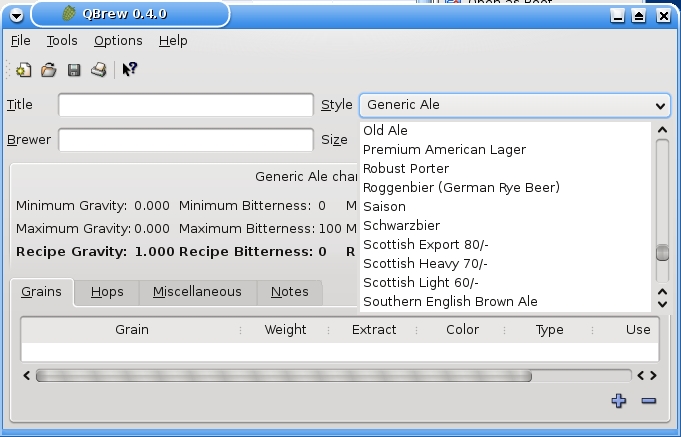The height and width of the screenshot is (437, 681).
Task: Open the Options menu
Action: click(x=118, y=41)
